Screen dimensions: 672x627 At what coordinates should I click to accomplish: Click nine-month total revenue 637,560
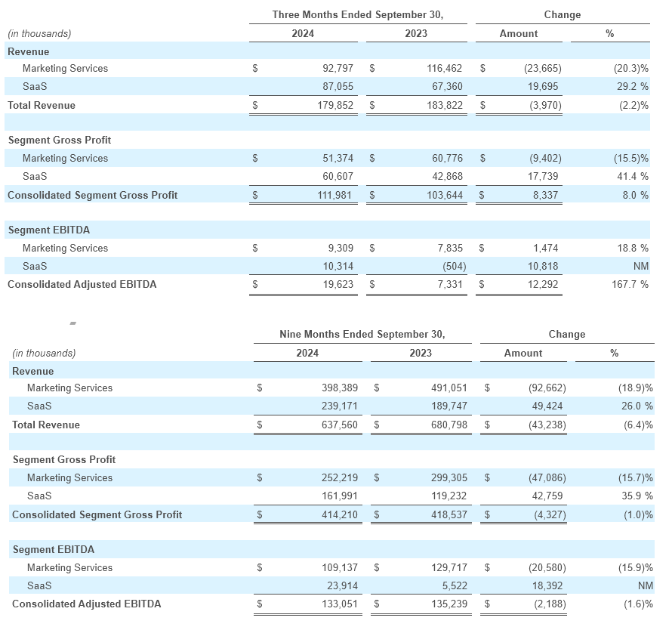(x=340, y=425)
